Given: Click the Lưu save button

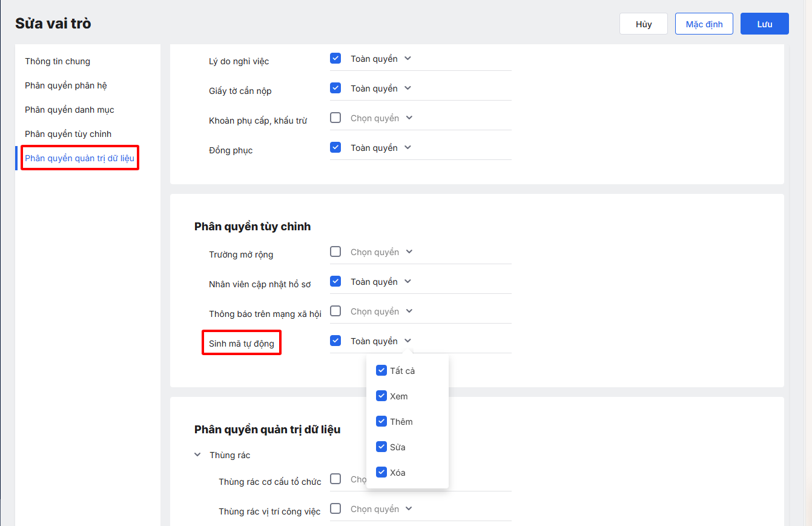Looking at the screenshot, I should click(x=764, y=24).
